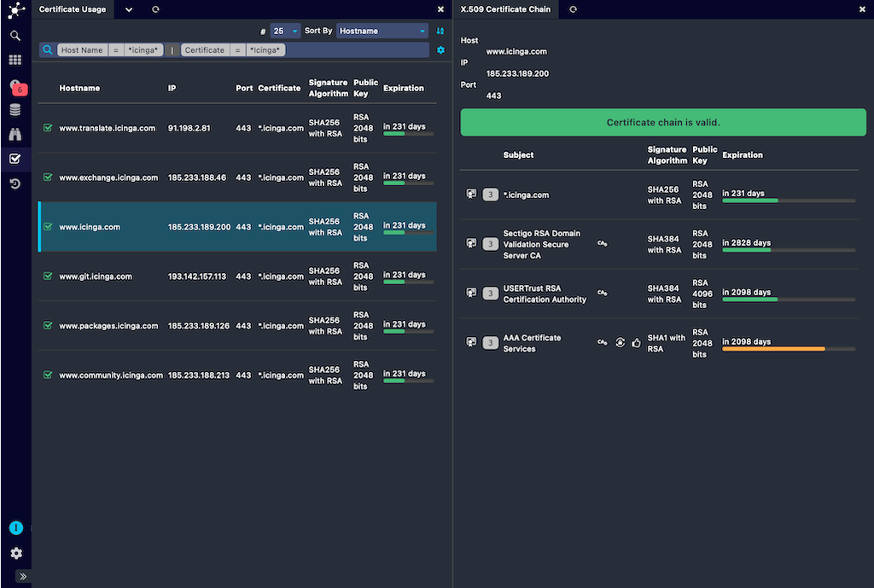The image size is (874, 588).
Task: Click the valid check icon for www.translate.icinga.com
Action: coord(48,128)
